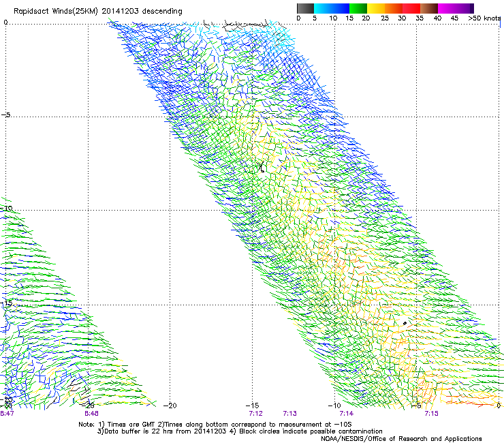
Task: Click the "-10" longitude label on bottom axis
Action: tap(334, 406)
